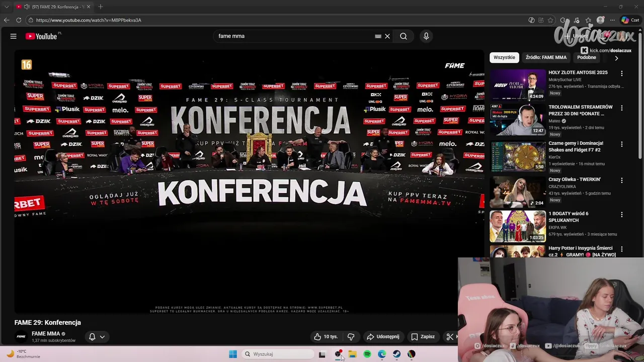The height and width of the screenshot is (362, 644).
Task: Open 'Czarne gemy i Dominacja' video thumbnail
Action: coord(518,156)
